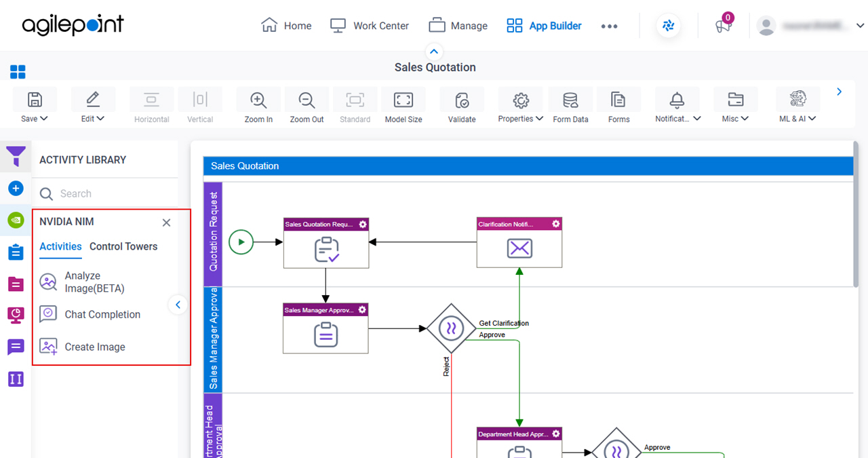Expand the Properties dropdown arrow
The width and height of the screenshot is (868, 458).
pyautogui.click(x=540, y=119)
